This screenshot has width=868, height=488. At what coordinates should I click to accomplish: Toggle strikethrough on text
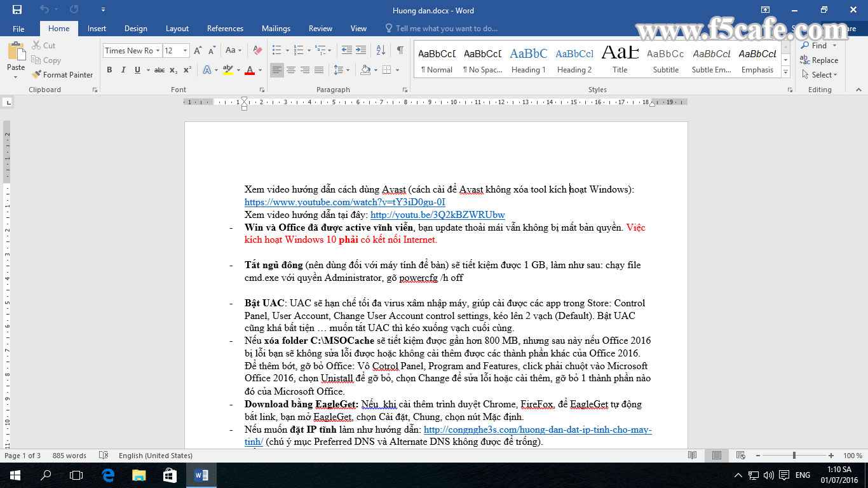(159, 70)
